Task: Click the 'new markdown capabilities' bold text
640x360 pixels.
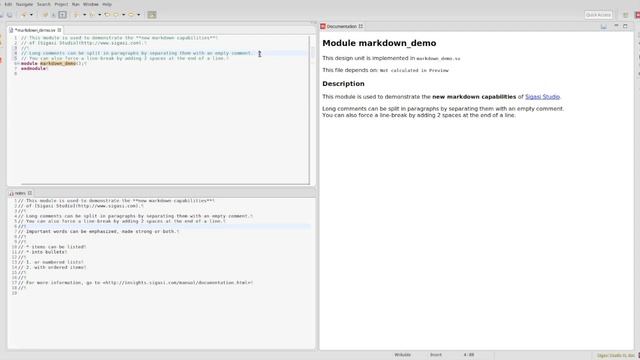Action: pyautogui.click(x=474, y=97)
